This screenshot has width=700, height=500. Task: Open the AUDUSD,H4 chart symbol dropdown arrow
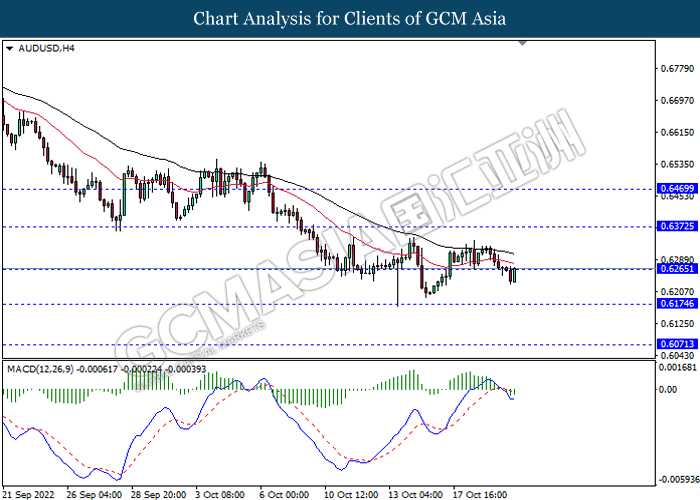click(9, 49)
